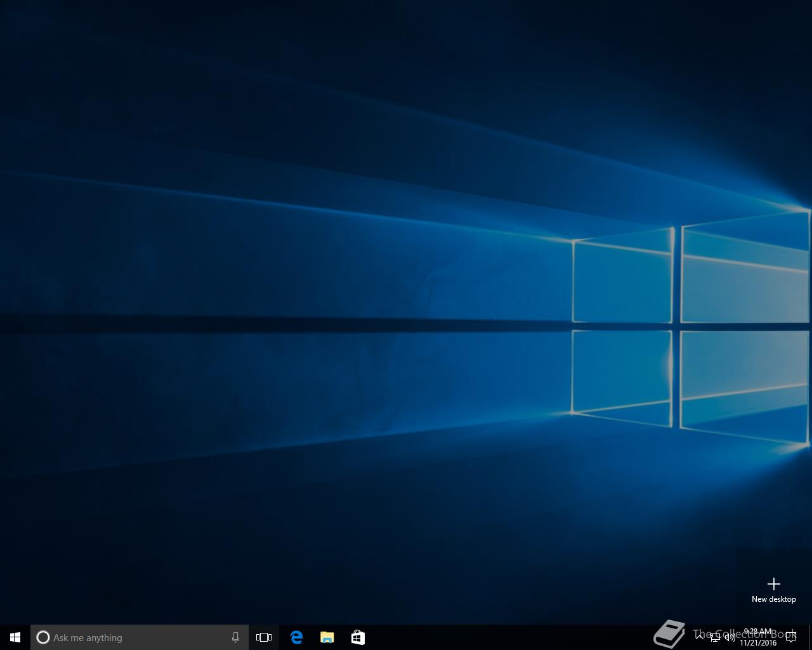Image resolution: width=812 pixels, height=650 pixels.
Task: Add a New desktop
Action: [x=774, y=590]
